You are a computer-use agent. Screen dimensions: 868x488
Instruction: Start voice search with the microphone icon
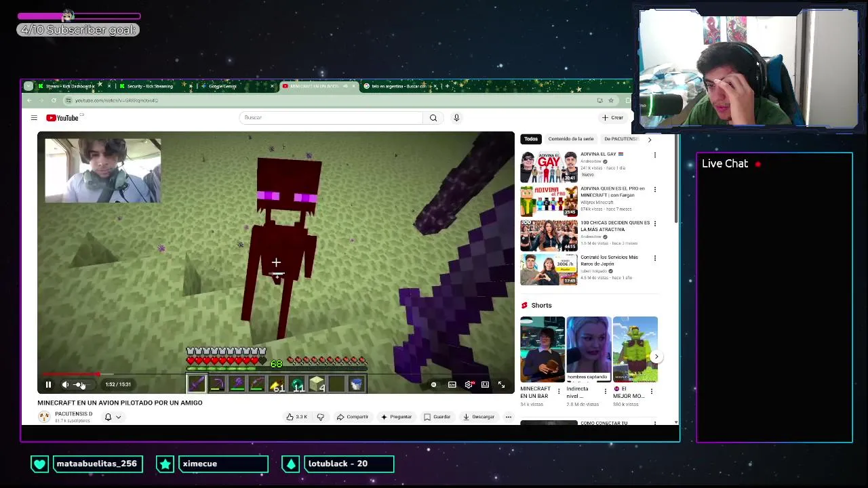(x=456, y=118)
